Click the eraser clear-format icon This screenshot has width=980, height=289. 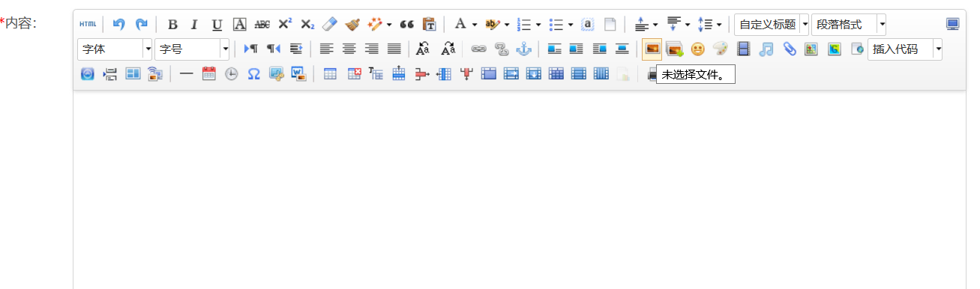pyautogui.click(x=330, y=24)
